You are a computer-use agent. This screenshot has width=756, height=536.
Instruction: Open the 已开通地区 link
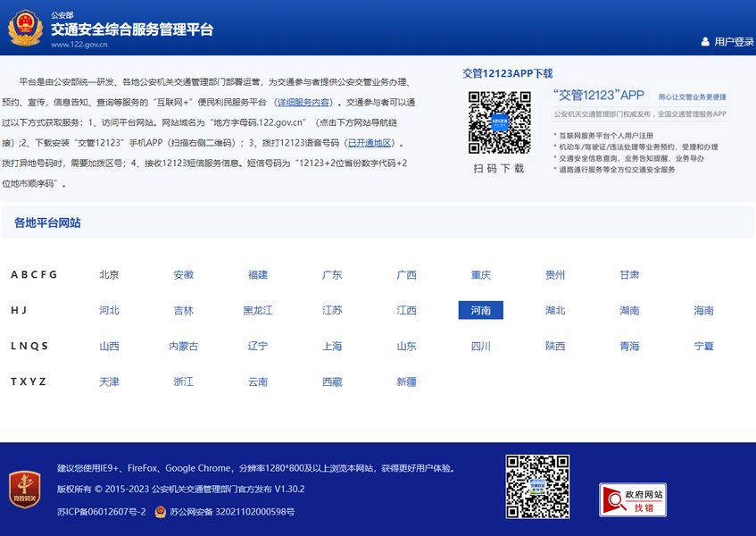370,143
